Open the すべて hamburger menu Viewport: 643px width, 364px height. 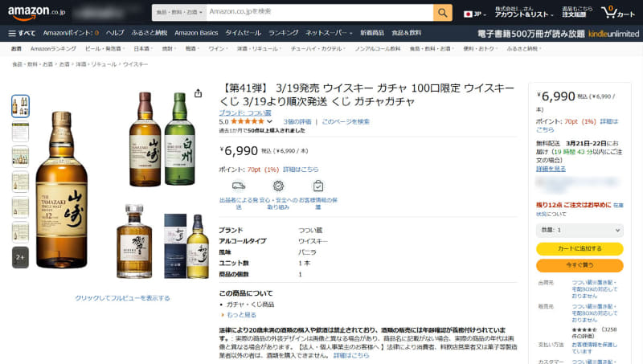tap(23, 33)
